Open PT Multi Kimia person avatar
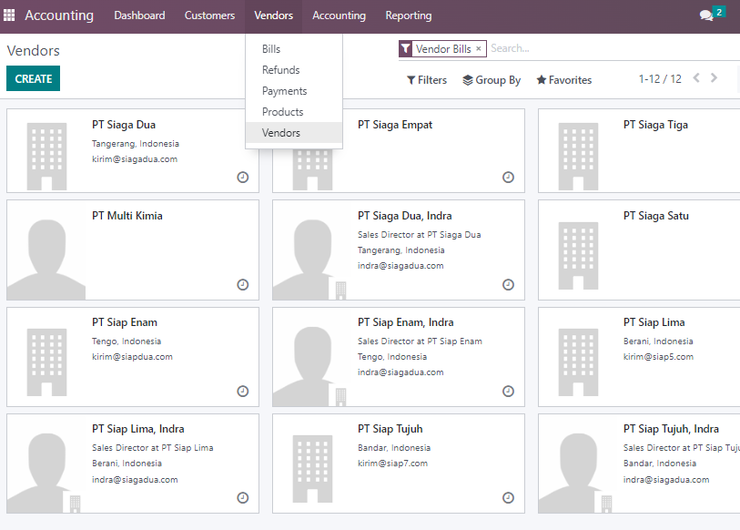740x530 pixels. 46,259
